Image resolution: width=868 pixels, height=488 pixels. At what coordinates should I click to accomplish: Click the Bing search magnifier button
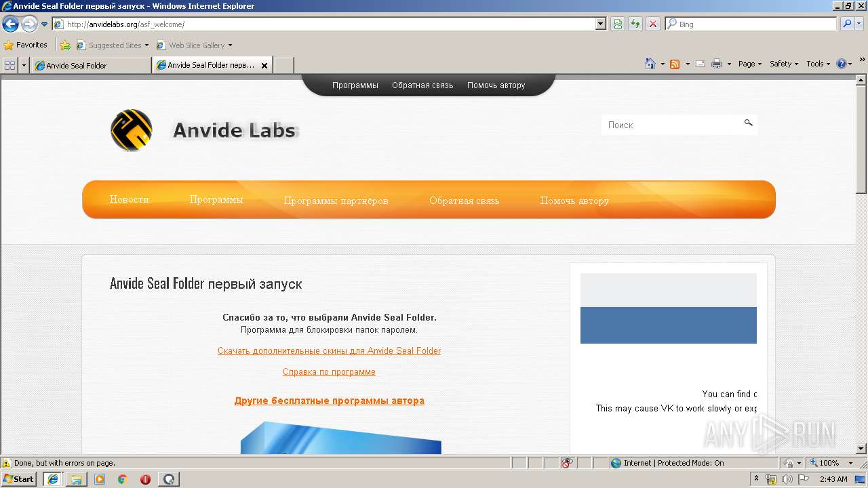(847, 24)
